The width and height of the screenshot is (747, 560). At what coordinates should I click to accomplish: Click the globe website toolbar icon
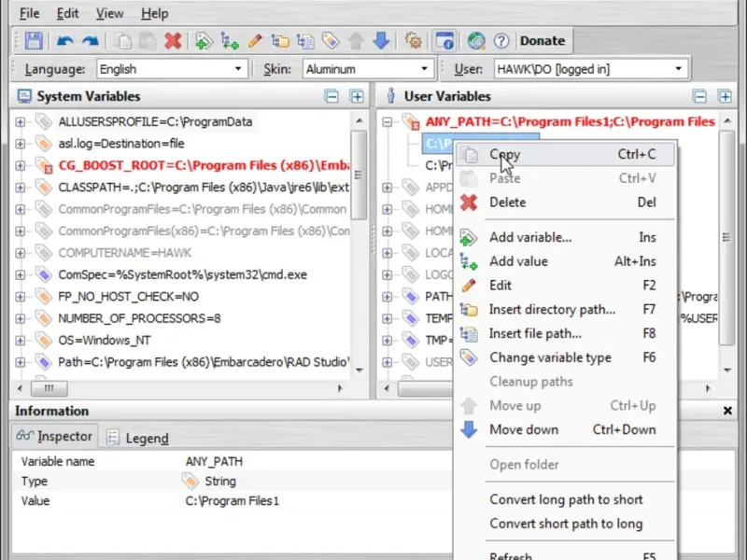click(x=475, y=41)
